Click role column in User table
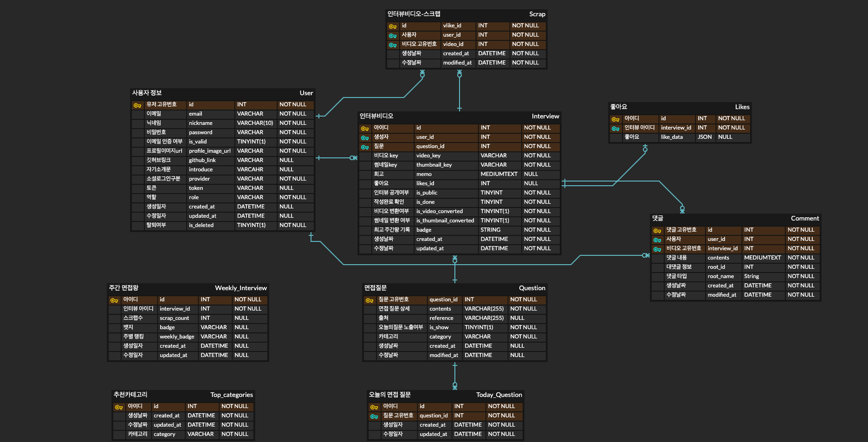Screen dimensions: 868x442 click(x=194, y=197)
